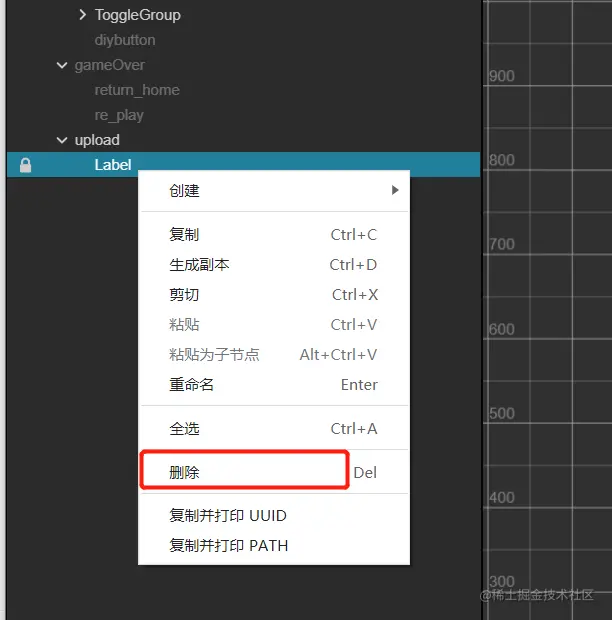Open the 创建 submenu
This screenshot has height=620, width=612.
(x=274, y=191)
